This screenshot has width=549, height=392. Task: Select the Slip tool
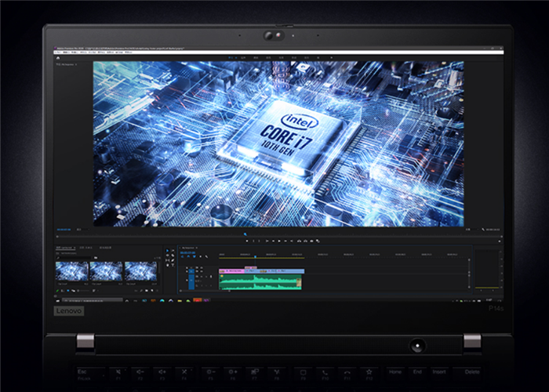tap(167, 260)
